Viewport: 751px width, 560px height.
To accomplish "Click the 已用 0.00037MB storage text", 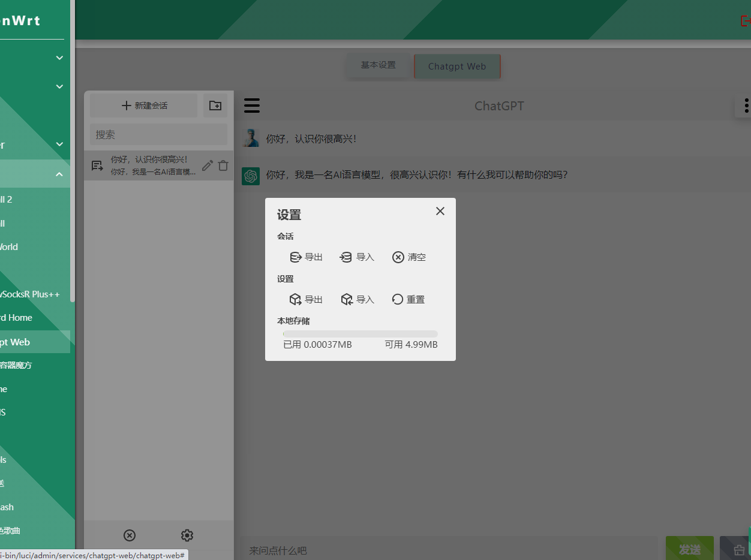I will click(317, 345).
